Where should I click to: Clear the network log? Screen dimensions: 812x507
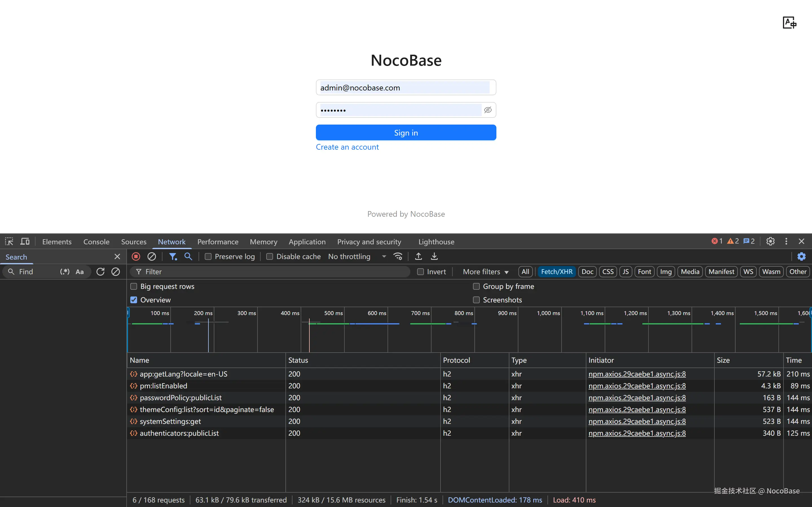(x=152, y=256)
